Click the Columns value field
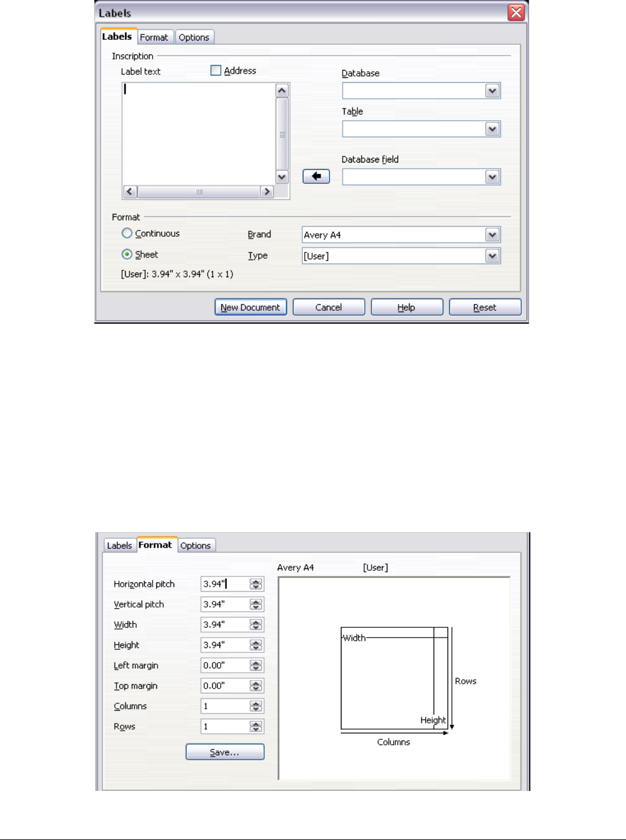Image resolution: width=626 pixels, height=840 pixels. point(225,706)
